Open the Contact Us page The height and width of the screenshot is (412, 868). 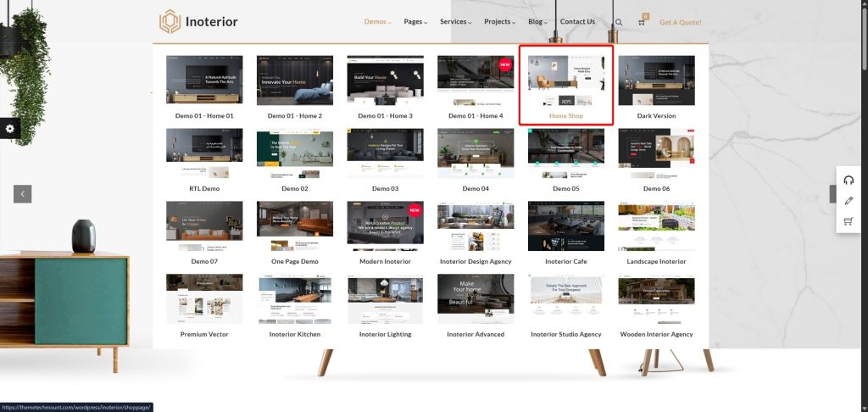pos(577,22)
